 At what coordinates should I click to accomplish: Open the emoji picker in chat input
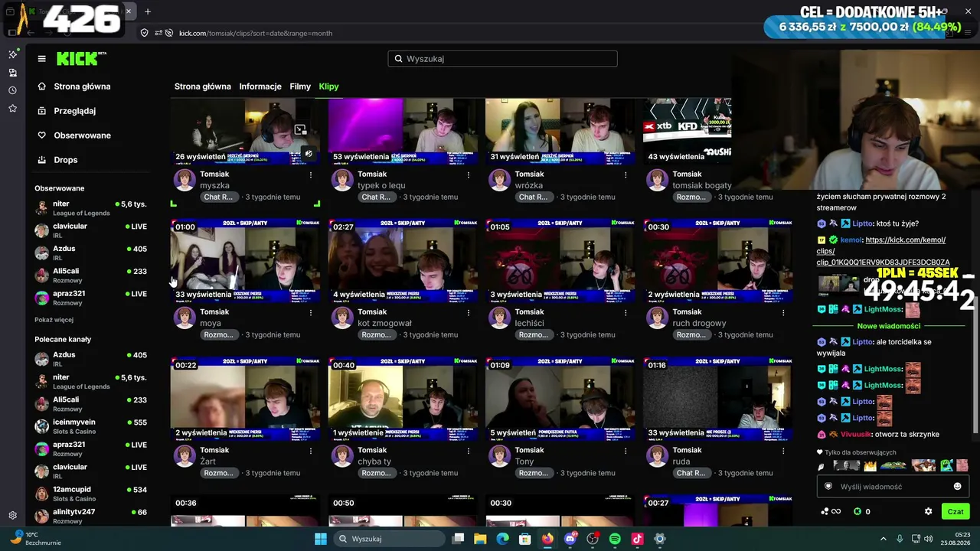click(957, 487)
